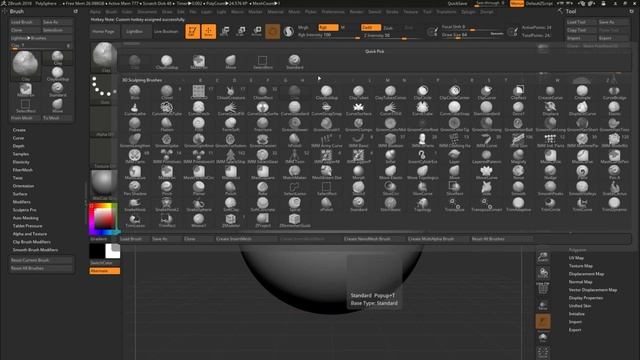The image size is (640, 360).
Task: Toggle Draw mode on top shelf
Action: [209, 31]
